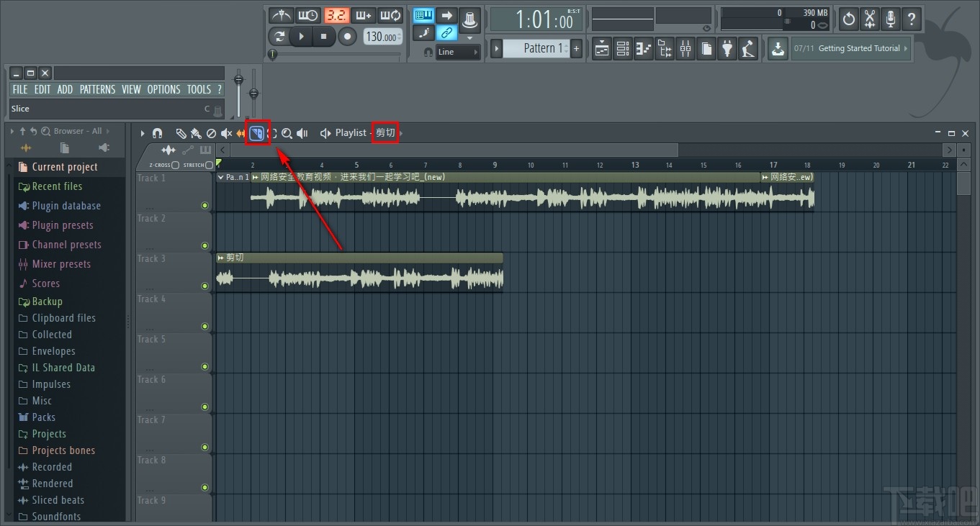The height and width of the screenshot is (526, 980).
Task: Open the Line snap dropdown
Action: tap(458, 52)
